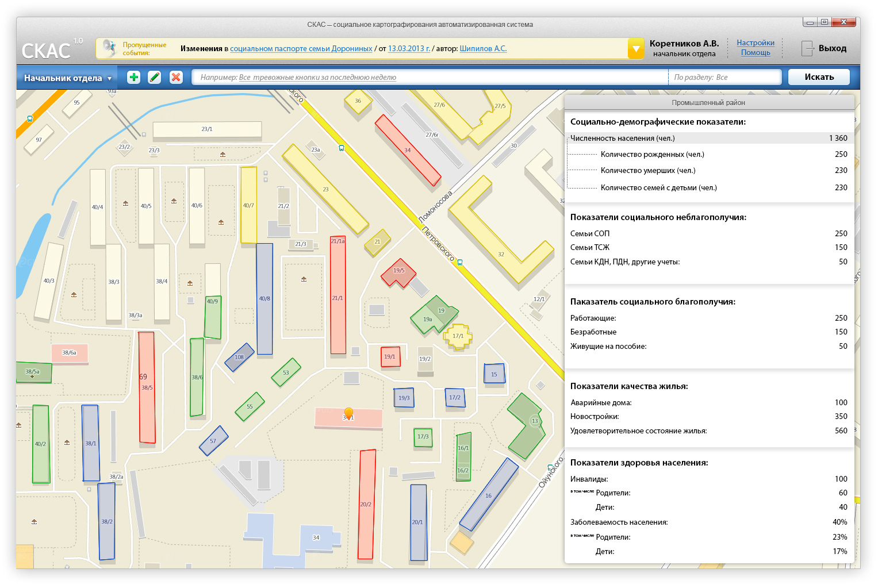Click the green pencil edit icon
This screenshot has width=878, height=588.
[154, 77]
